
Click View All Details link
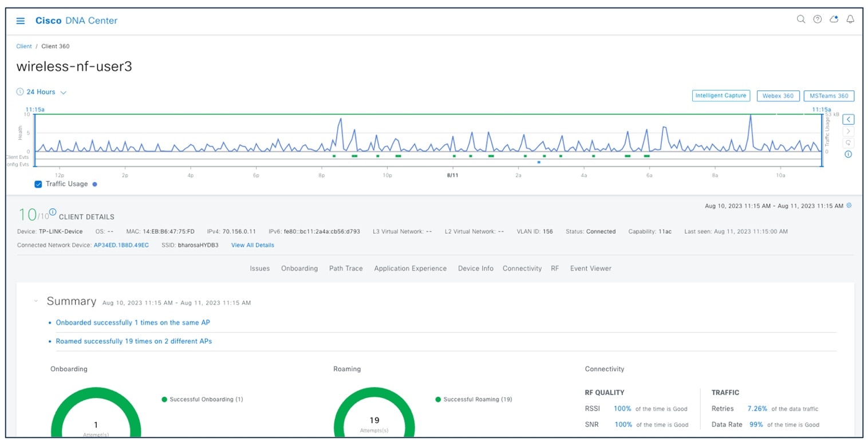(x=252, y=245)
